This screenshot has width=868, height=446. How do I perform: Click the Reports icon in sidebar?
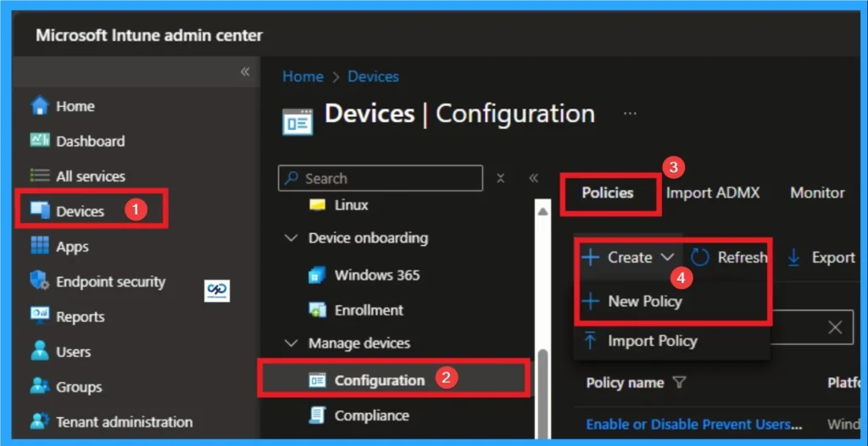40,316
